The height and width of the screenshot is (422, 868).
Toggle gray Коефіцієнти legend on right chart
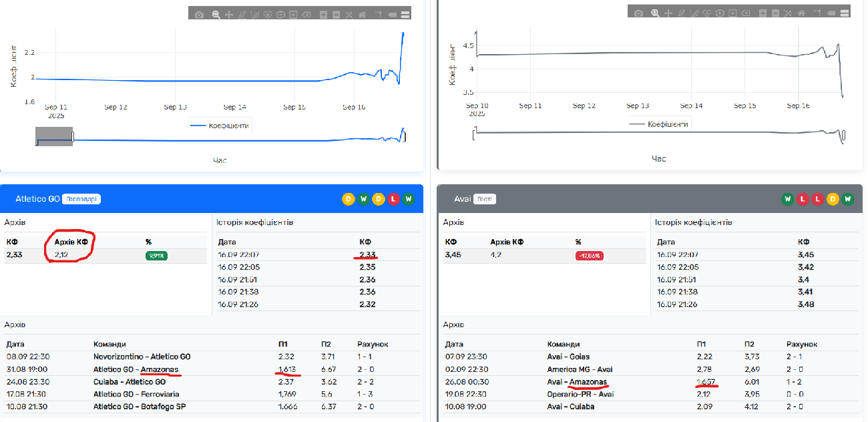(659, 124)
